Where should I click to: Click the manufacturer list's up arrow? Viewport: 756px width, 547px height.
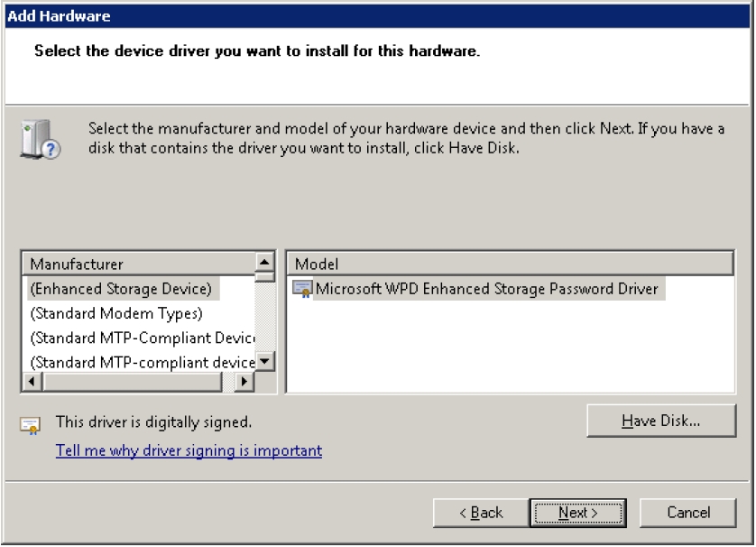click(x=264, y=263)
